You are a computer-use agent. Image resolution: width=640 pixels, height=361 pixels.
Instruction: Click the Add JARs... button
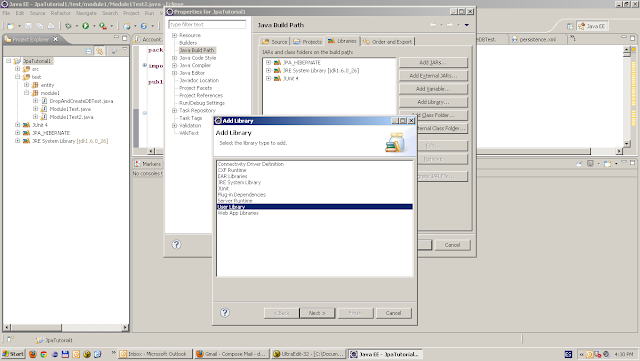point(433,62)
